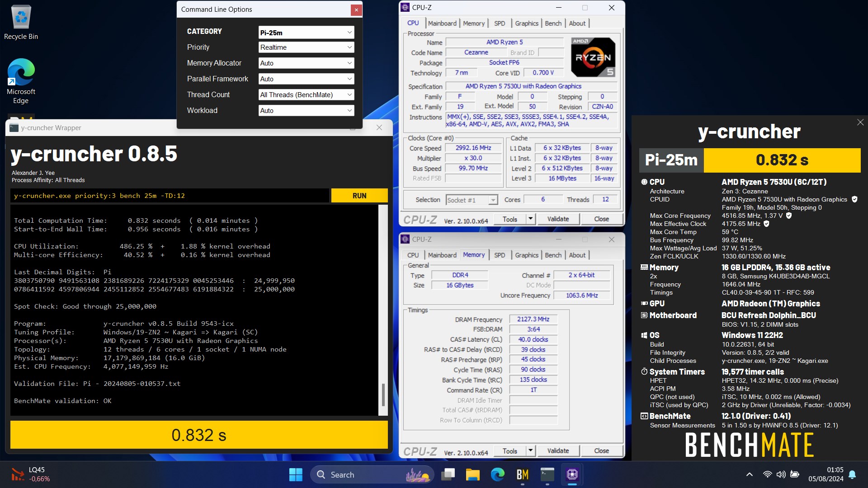Click the DRAM Frequency value 2127.3 MHz
Image resolution: width=868 pixels, height=488 pixels.
pyautogui.click(x=533, y=319)
